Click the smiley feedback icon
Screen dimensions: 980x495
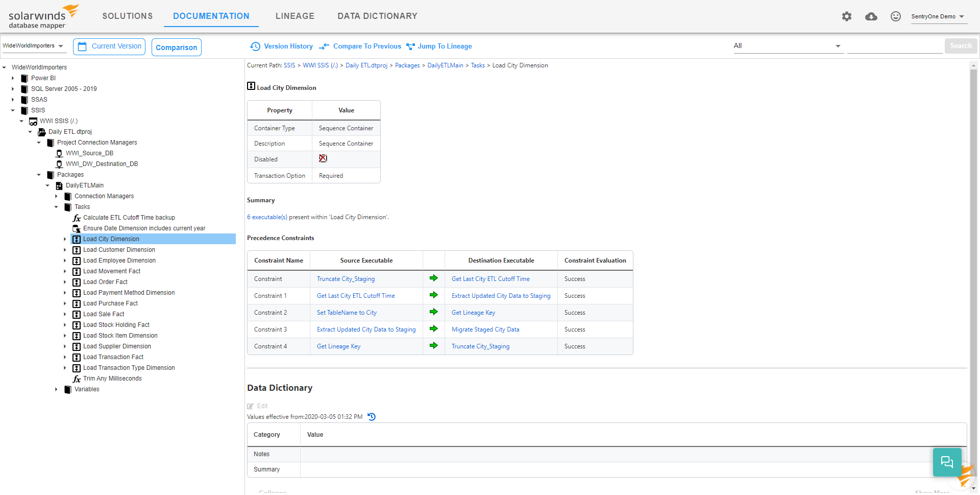896,16
